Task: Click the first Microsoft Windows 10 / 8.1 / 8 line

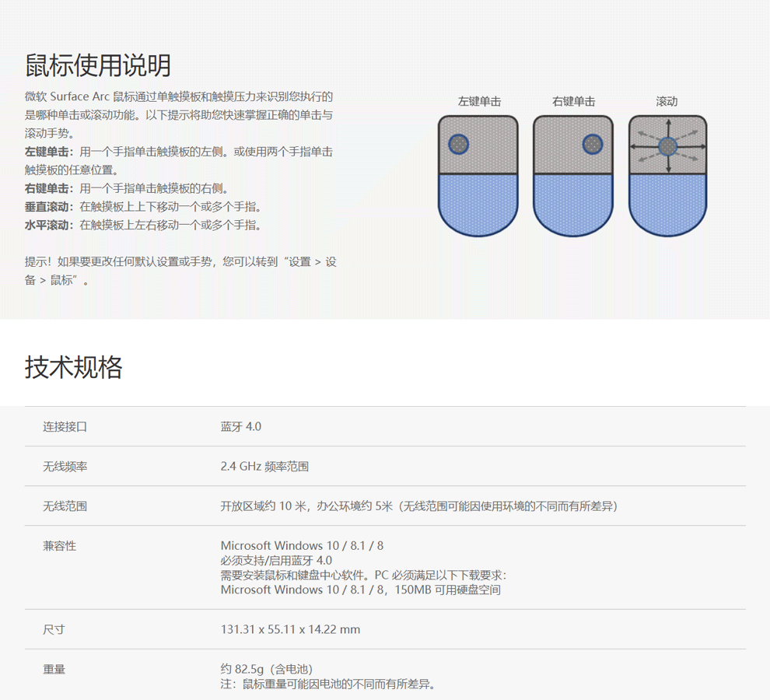Action: [x=302, y=546]
